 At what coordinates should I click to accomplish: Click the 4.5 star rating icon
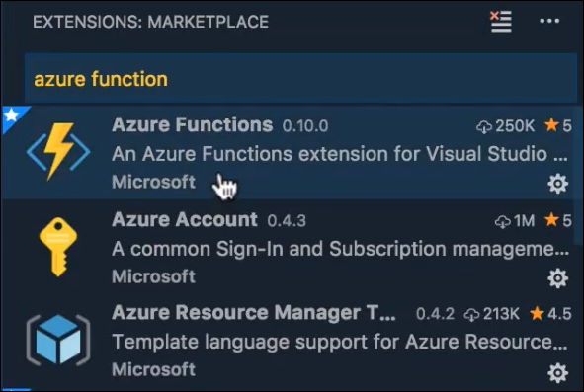[537, 313]
